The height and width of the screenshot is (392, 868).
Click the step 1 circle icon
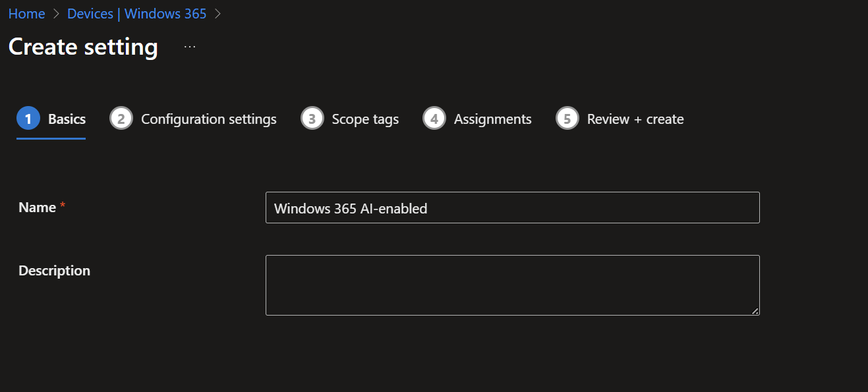(28, 119)
